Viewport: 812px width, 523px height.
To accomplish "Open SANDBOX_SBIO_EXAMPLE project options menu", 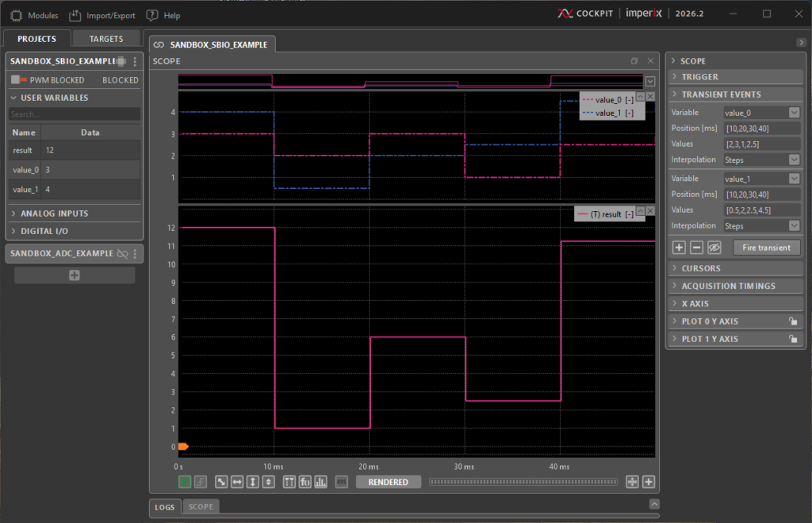I will pos(135,62).
